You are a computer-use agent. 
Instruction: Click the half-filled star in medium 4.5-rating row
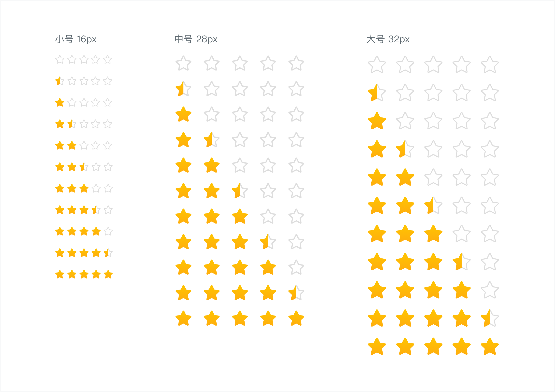(x=296, y=293)
